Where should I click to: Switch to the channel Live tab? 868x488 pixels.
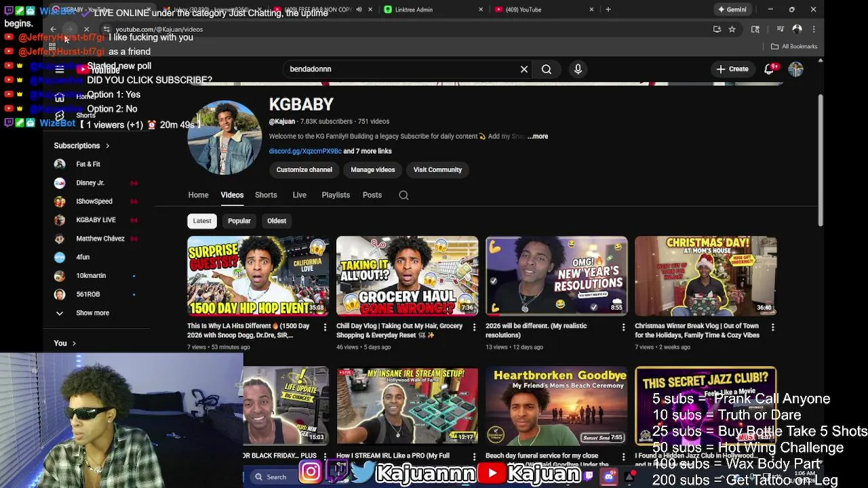pos(299,195)
